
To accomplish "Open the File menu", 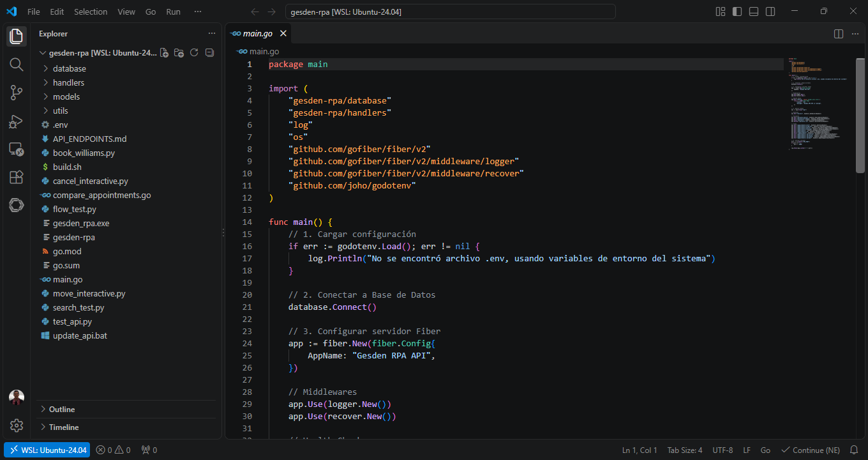I will pyautogui.click(x=34, y=11).
